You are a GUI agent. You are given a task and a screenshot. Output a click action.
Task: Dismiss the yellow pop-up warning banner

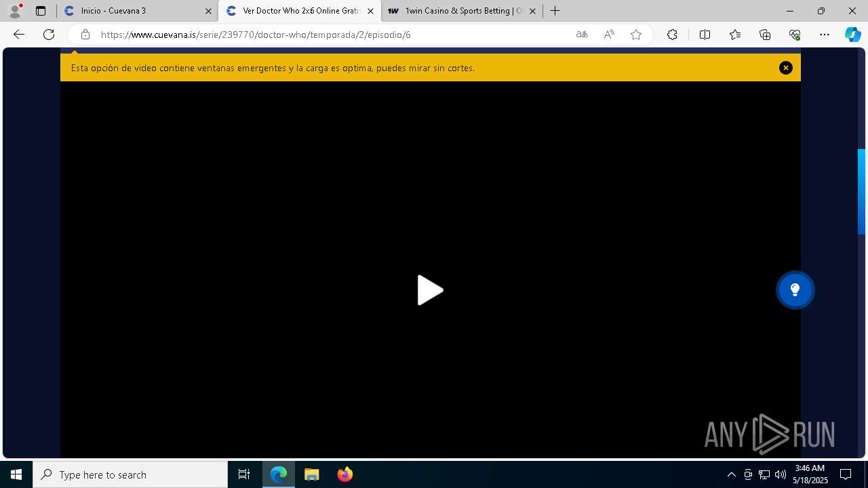click(x=785, y=68)
